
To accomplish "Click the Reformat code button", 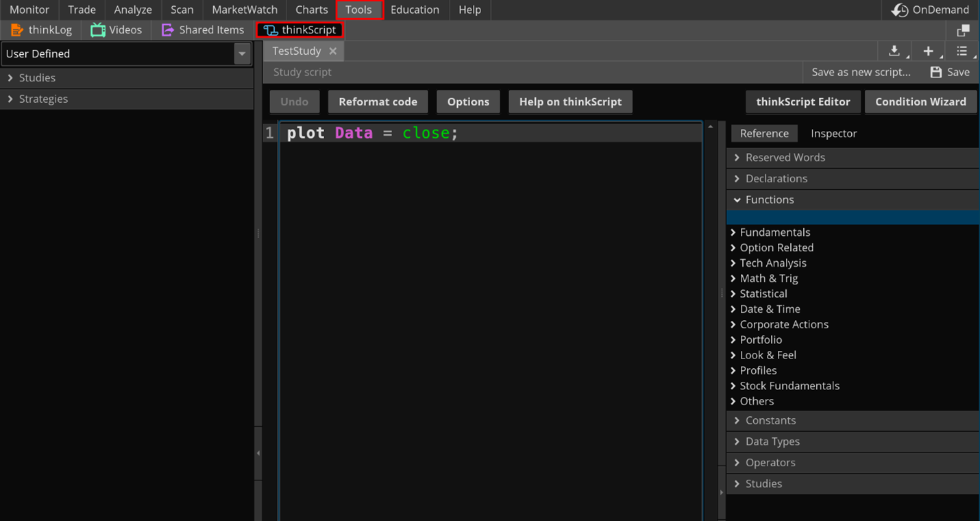I will [x=378, y=101].
